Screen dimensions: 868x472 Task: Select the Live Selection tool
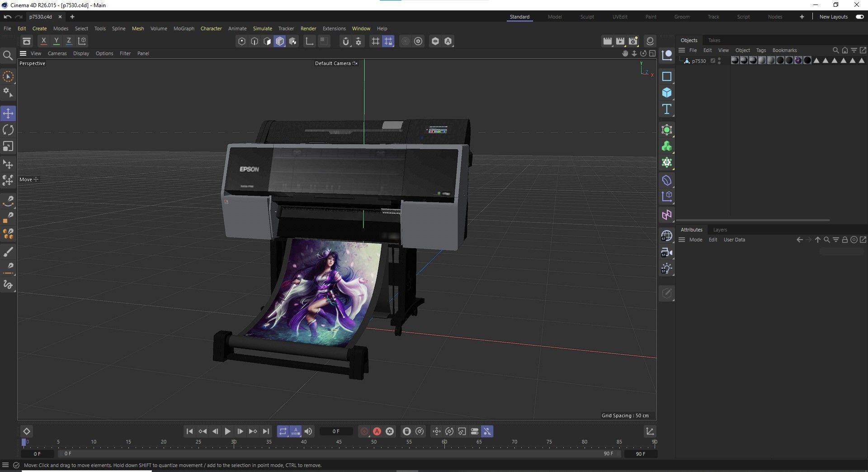point(8,76)
